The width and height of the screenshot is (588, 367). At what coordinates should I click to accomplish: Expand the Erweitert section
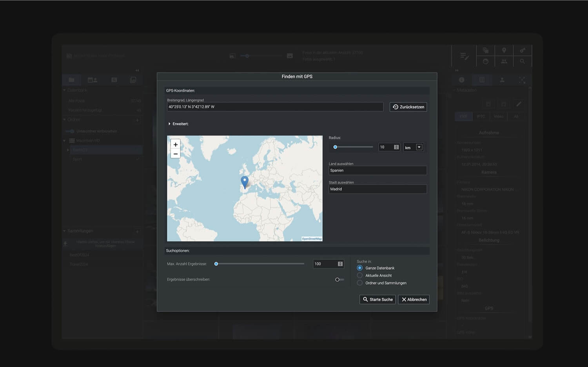(x=169, y=124)
